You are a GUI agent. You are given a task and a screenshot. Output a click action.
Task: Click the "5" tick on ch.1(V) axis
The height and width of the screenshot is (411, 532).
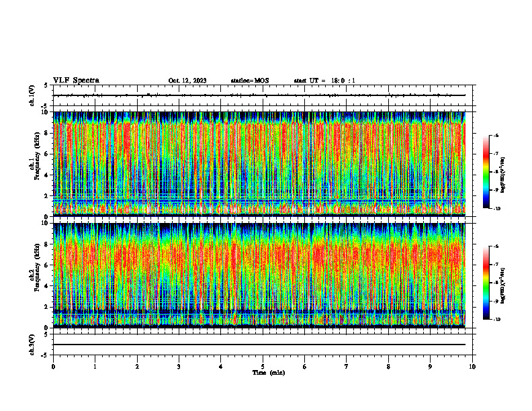[x=46, y=85]
